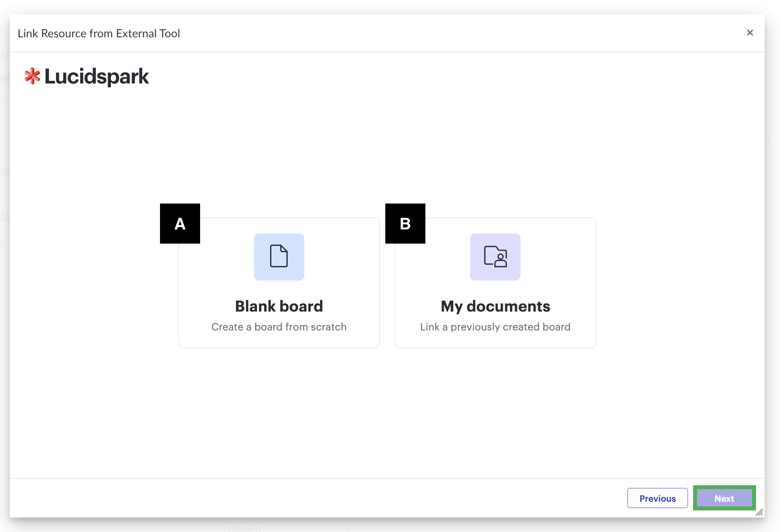Click the Lucidspark logo
The width and height of the screenshot is (780, 532).
click(86, 76)
